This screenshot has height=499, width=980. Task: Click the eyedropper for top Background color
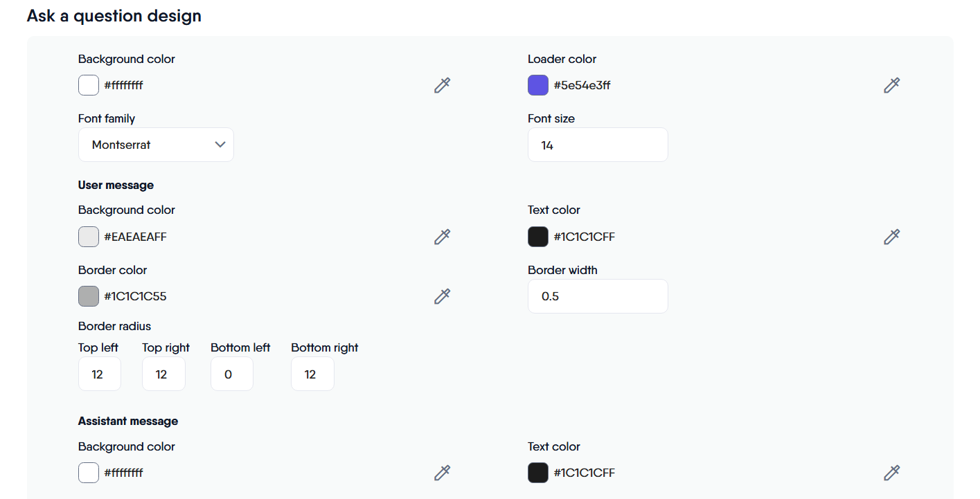pos(442,86)
